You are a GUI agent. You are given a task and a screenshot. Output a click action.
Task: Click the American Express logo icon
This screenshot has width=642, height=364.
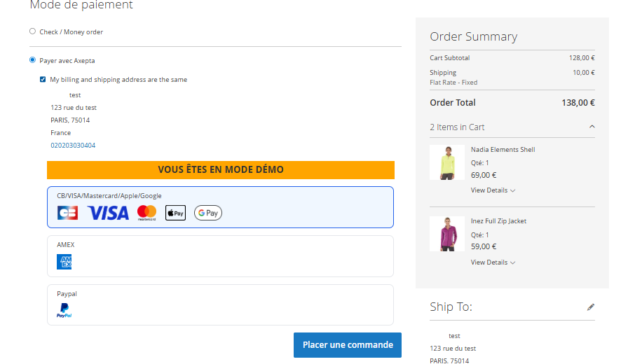click(64, 262)
